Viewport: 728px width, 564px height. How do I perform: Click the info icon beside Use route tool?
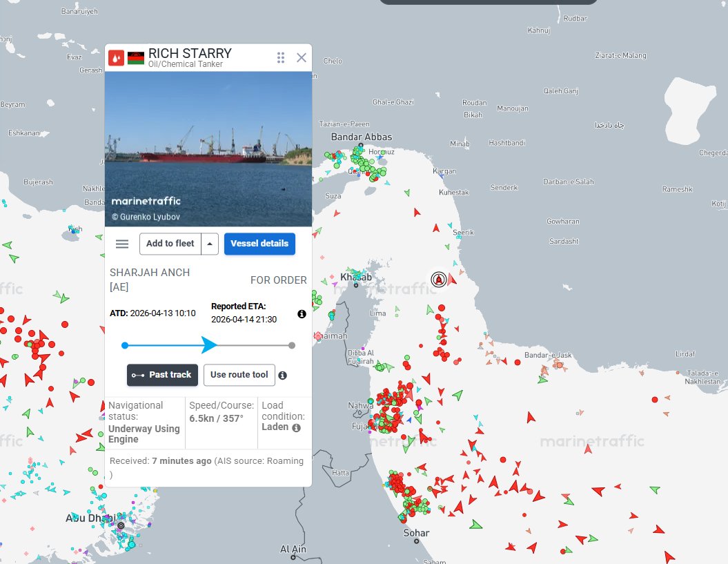(282, 375)
